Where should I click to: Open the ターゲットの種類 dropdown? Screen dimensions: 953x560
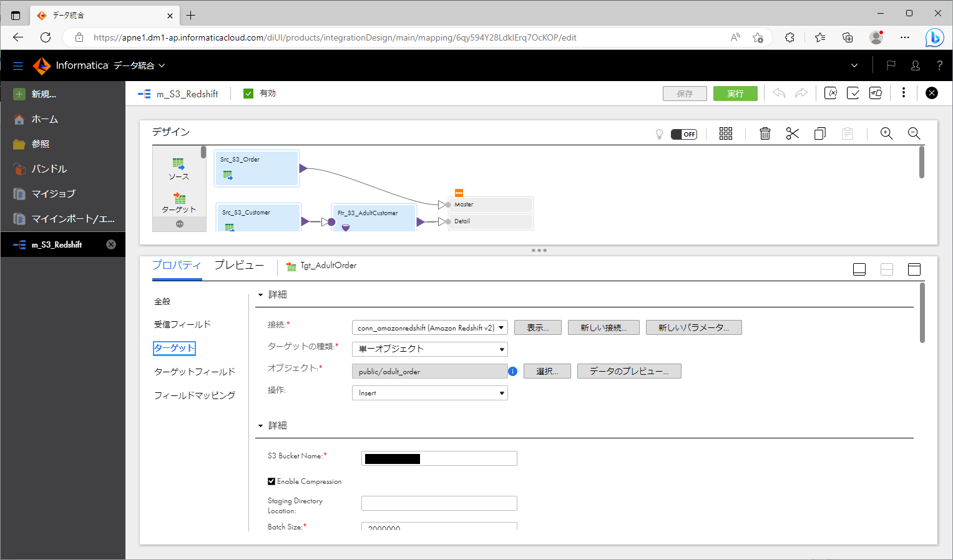pyautogui.click(x=429, y=349)
